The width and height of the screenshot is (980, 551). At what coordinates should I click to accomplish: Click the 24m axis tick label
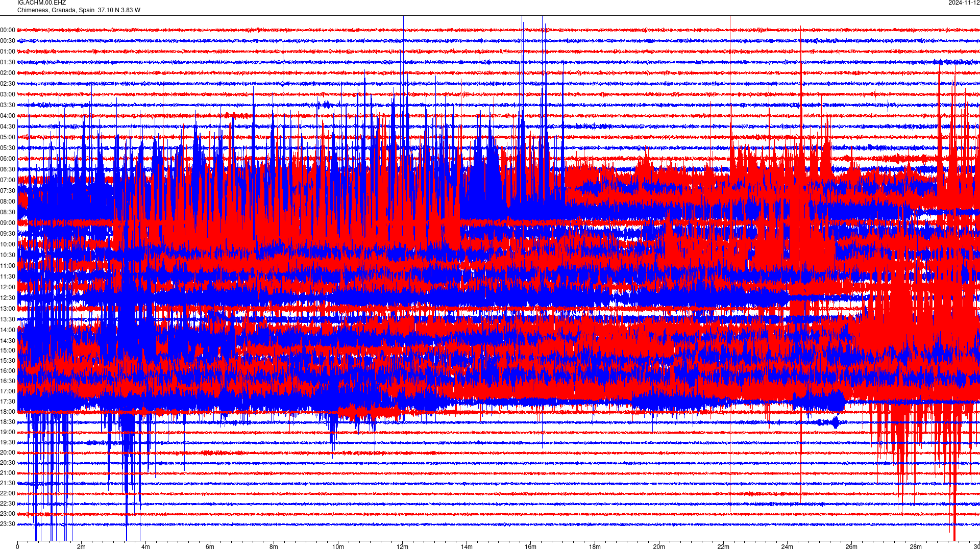787,547
